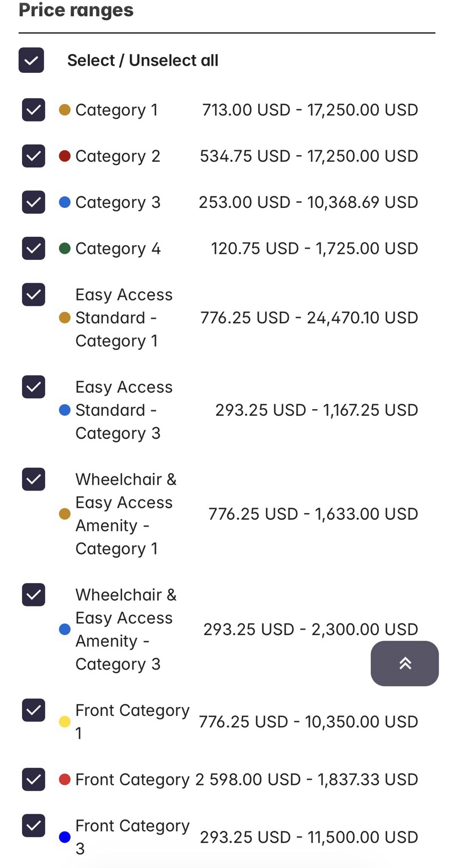Click the green dot beside Category 4
Screen dimensions: 454x868
[x=64, y=248]
